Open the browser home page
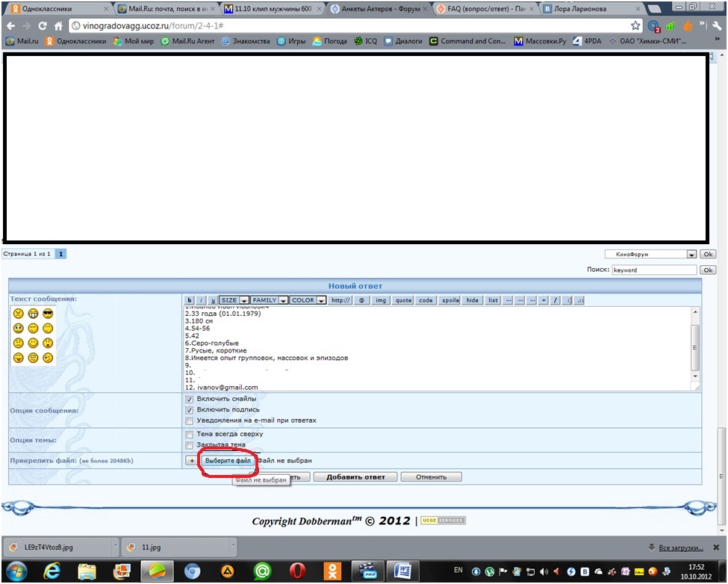728x584 pixels. [x=58, y=26]
